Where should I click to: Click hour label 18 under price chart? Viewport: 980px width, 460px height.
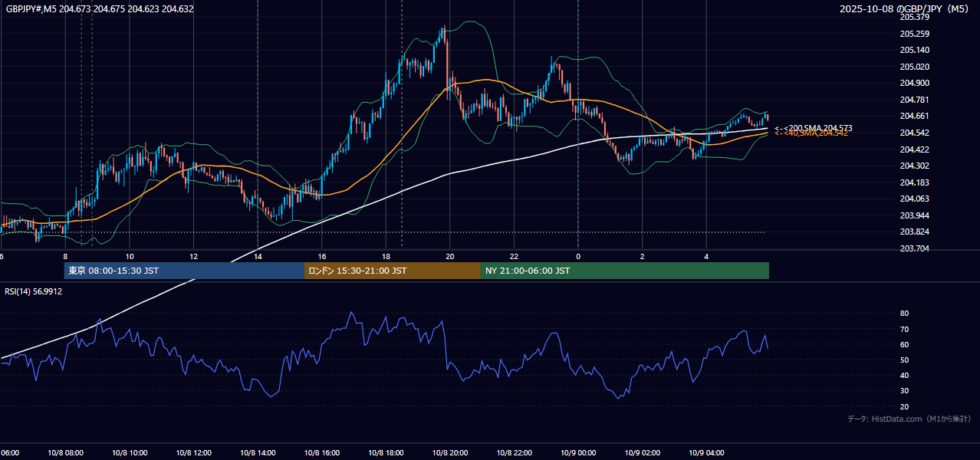[x=386, y=257]
